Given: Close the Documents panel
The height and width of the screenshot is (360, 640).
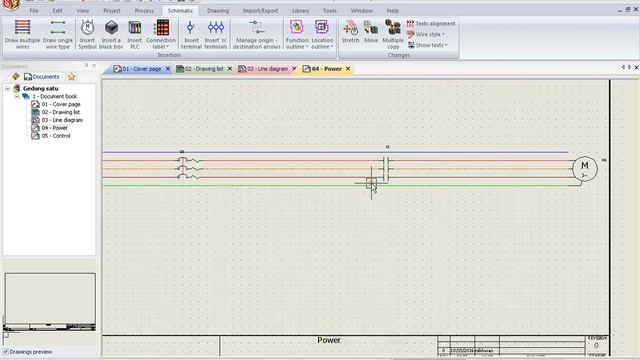Looking at the screenshot, I should click(94, 65).
